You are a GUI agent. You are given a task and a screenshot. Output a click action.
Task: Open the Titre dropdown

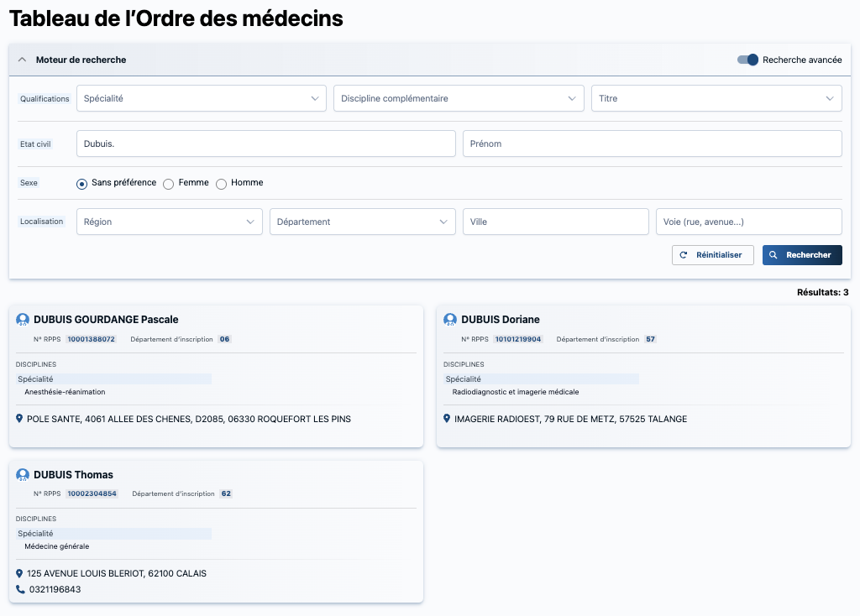click(716, 98)
